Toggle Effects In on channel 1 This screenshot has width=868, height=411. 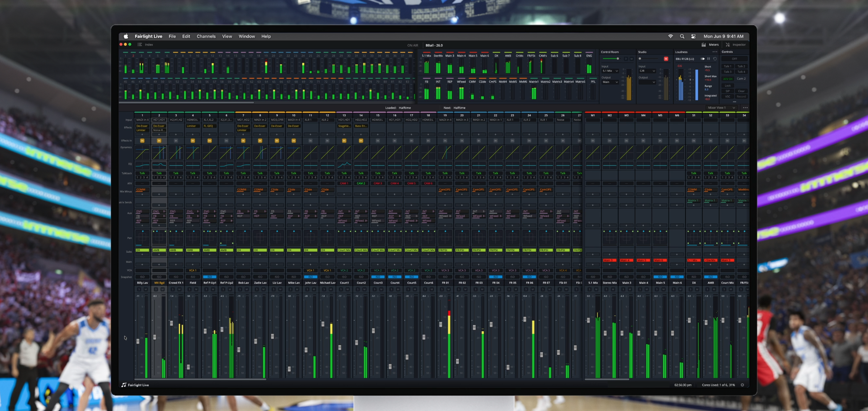142,141
